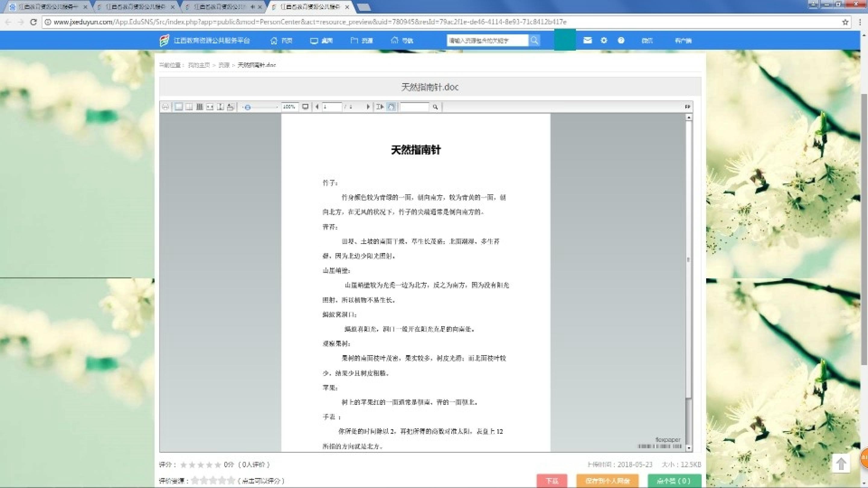This screenshot has height=488, width=868.
Task: Click orange save to personal netdisk button
Action: (608, 480)
